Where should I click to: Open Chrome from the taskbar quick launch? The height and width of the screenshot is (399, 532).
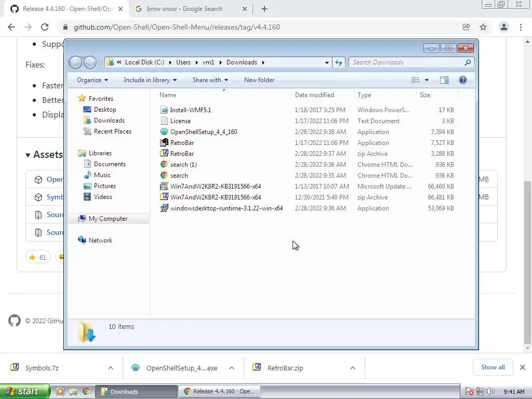[86, 391]
